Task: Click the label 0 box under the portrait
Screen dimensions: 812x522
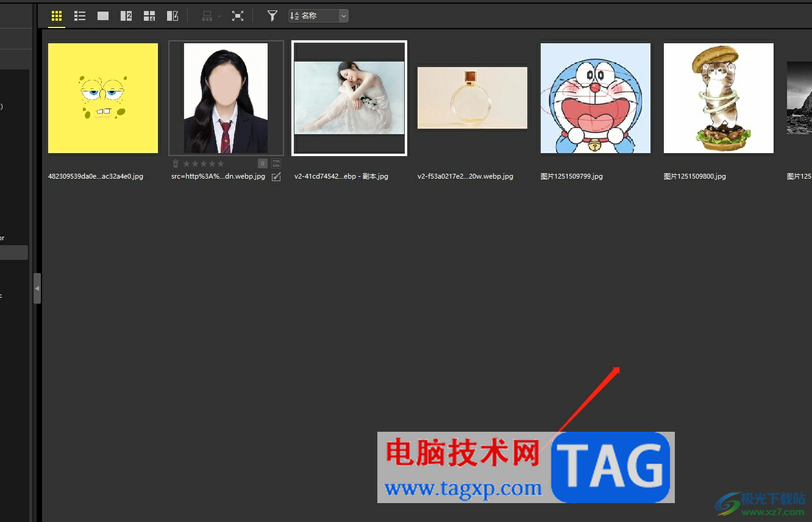Action: coord(263,163)
